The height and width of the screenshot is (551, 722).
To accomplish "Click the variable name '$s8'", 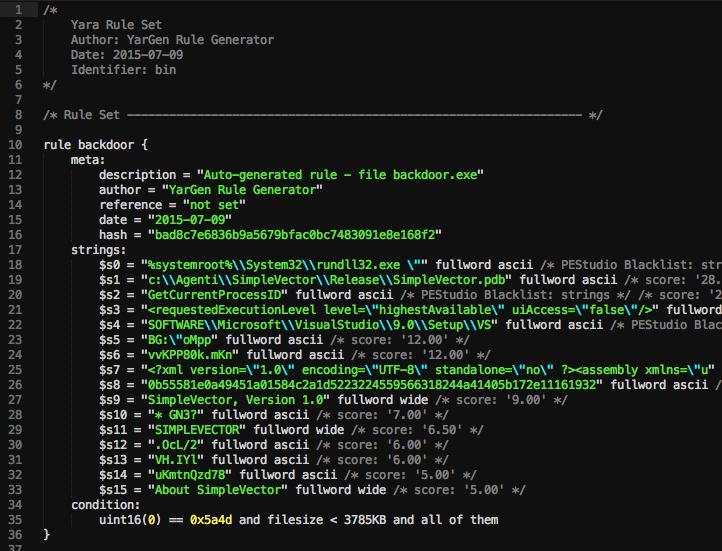I will pyautogui.click(x=109, y=385).
